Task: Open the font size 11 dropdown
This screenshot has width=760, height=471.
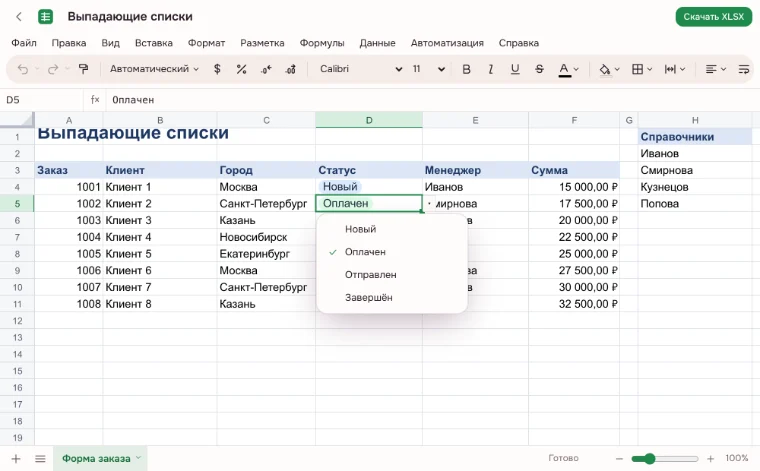Action: 428,69
